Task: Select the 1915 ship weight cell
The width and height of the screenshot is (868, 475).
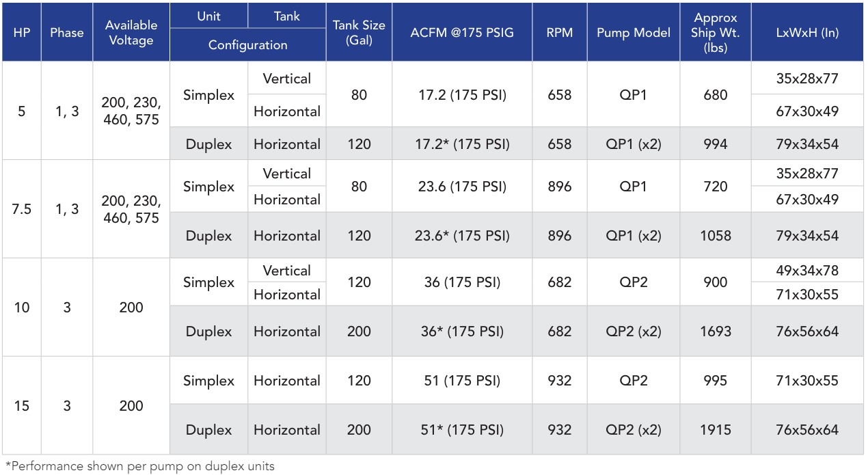Action: coord(716,430)
